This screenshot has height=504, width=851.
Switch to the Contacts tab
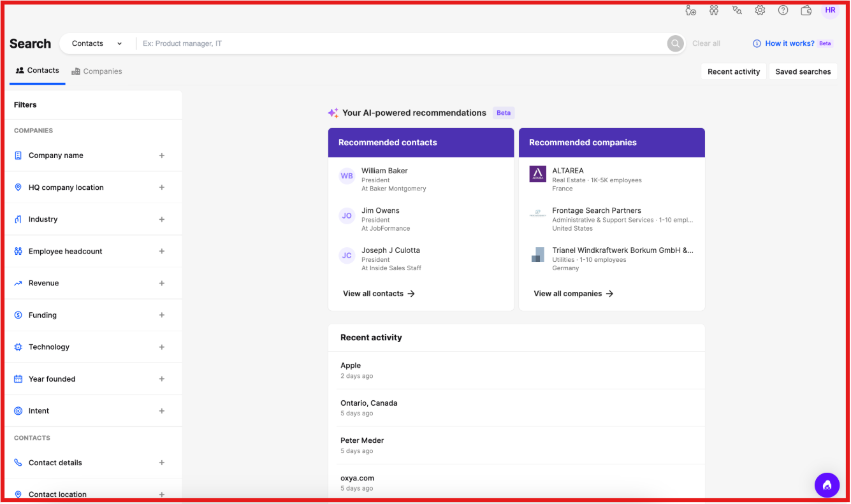[x=37, y=71]
